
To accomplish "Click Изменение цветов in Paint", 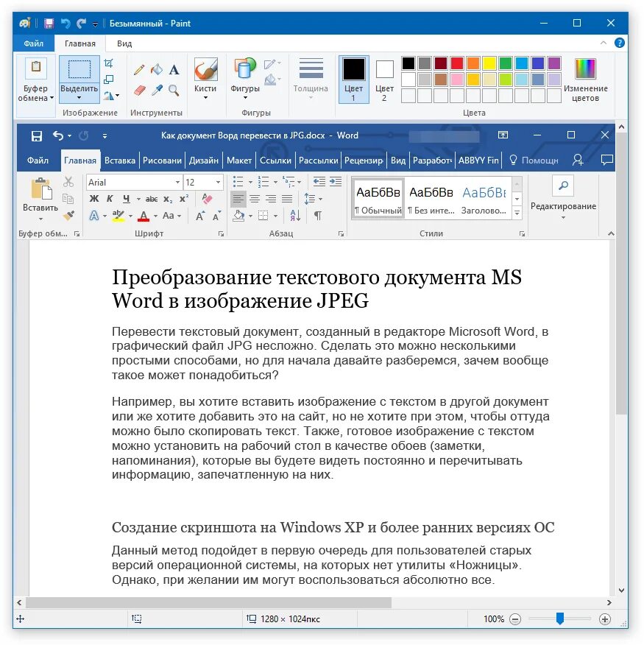I will click(585, 80).
